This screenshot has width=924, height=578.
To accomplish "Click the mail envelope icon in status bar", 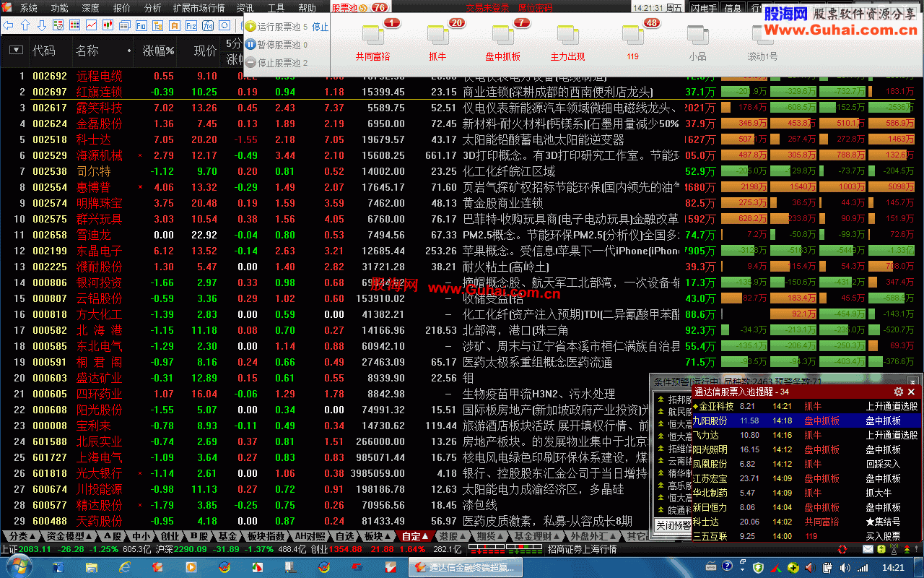I will (868, 549).
